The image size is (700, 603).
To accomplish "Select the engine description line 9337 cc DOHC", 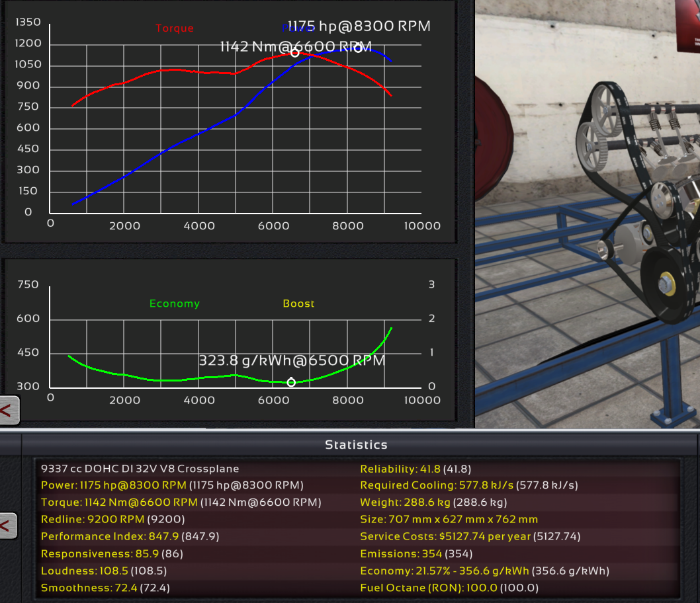I will (x=140, y=469).
